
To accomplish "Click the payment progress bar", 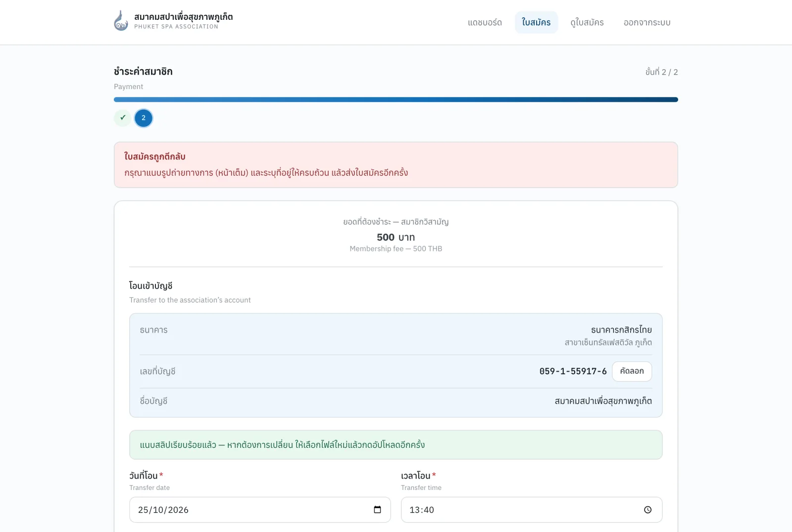I will point(396,99).
